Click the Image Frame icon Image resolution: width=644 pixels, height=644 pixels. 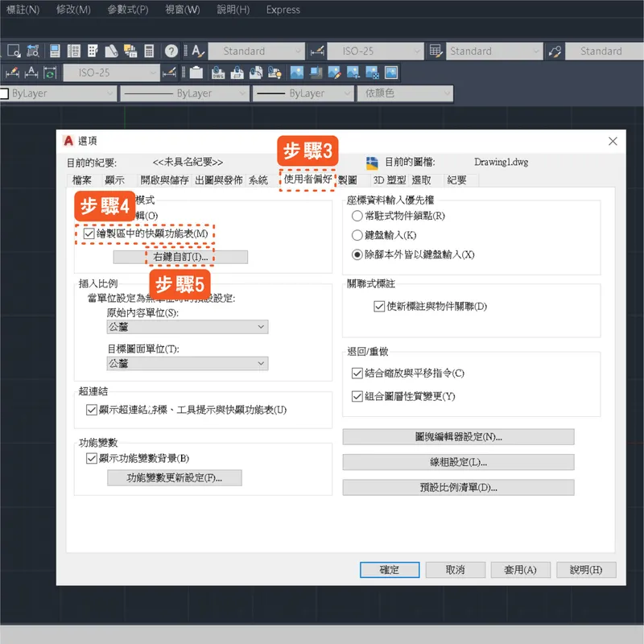tap(391, 72)
